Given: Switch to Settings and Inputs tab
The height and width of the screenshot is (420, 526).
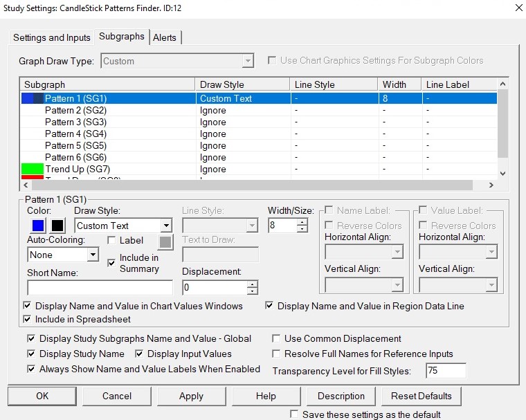Looking at the screenshot, I should coord(52,37).
